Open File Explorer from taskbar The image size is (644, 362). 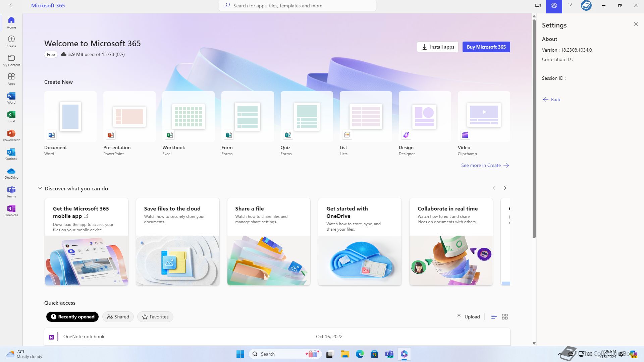(345, 354)
